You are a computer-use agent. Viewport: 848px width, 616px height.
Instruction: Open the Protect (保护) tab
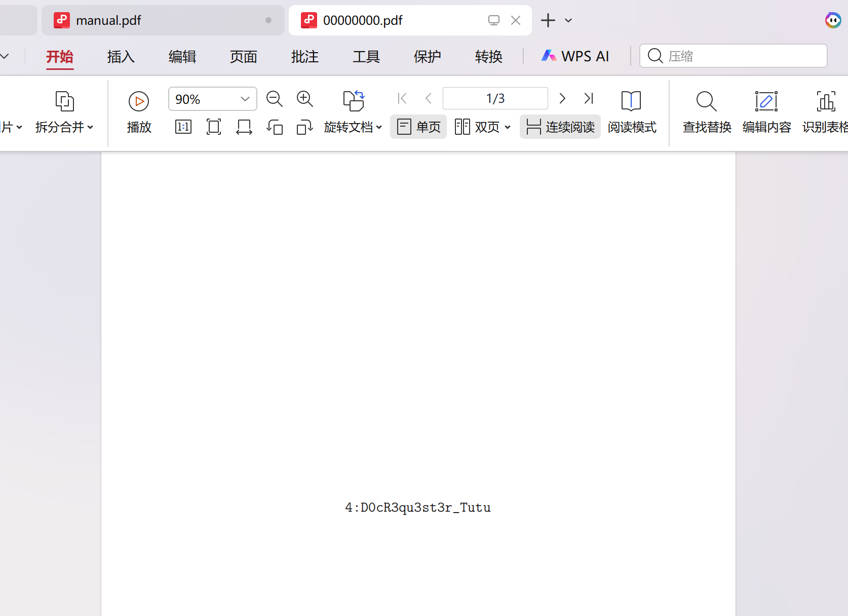click(x=428, y=56)
